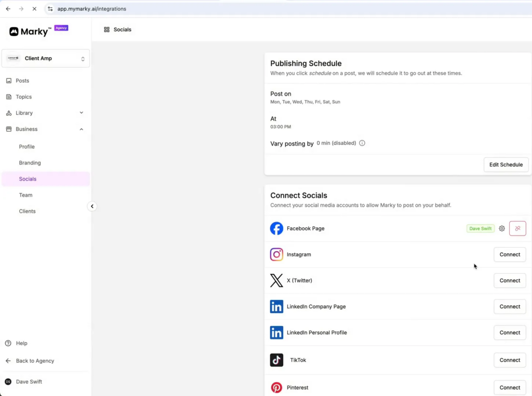The width and height of the screenshot is (532, 396).
Task: Select Business in the sidebar
Action: 46,129
